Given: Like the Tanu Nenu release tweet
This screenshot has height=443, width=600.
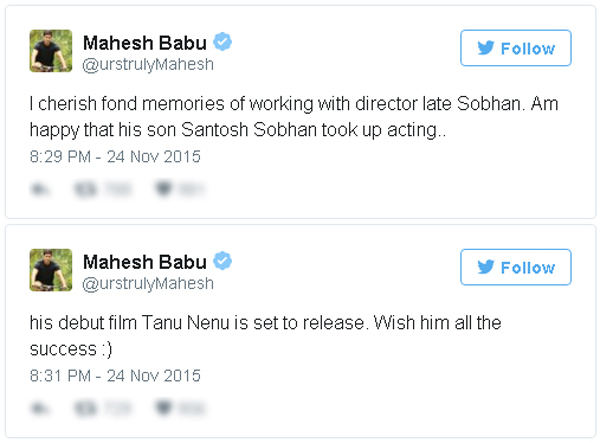Looking at the screenshot, I should coord(160,407).
